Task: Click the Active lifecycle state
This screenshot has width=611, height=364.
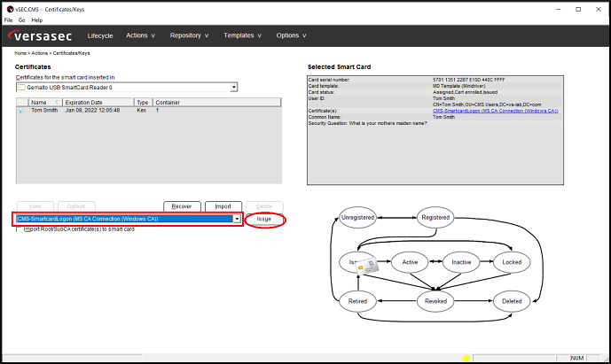Action: coord(410,262)
